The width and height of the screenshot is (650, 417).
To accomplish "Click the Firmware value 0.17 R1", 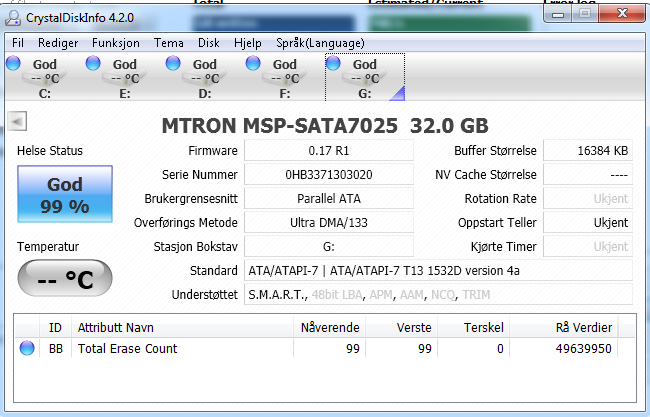I will [329, 150].
